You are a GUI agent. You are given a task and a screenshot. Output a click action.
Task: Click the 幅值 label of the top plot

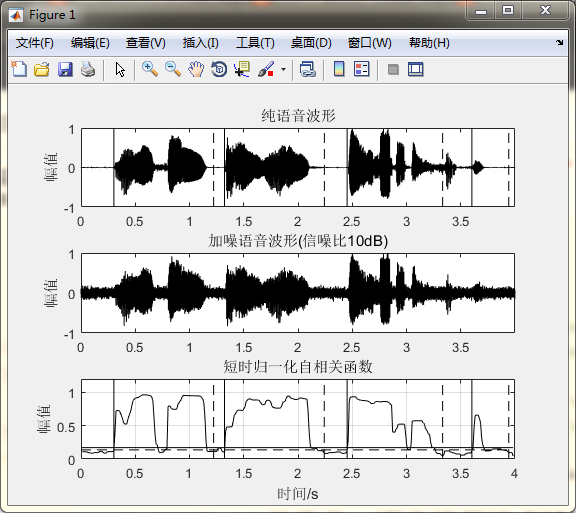[51, 167]
